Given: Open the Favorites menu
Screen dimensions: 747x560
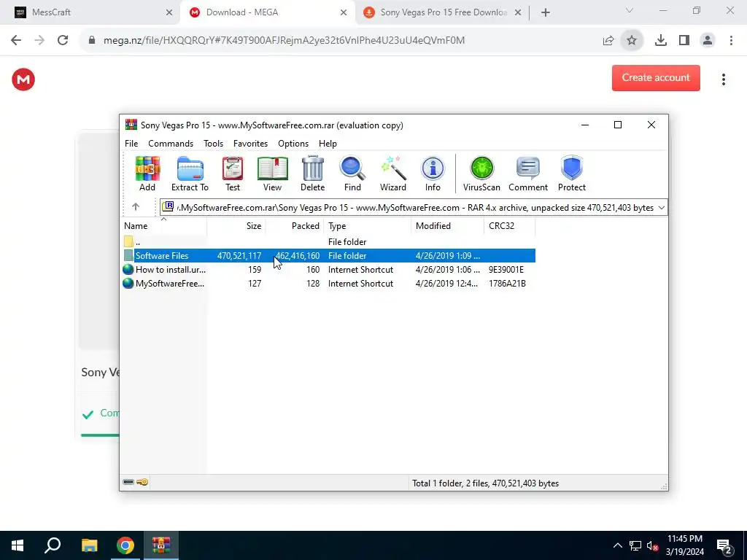Looking at the screenshot, I should (251, 144).
